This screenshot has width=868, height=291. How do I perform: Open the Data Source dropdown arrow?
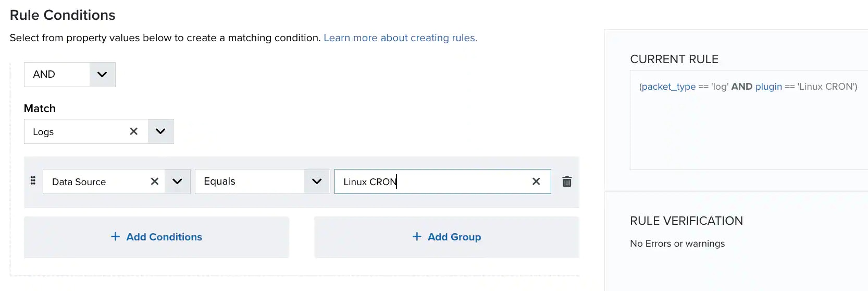[177, 181]
